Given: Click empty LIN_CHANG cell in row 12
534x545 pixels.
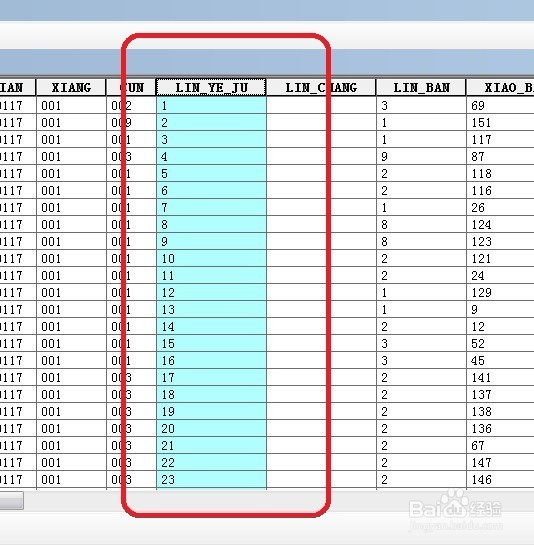Looking at the screenshot, I should [x=321, y=293].
